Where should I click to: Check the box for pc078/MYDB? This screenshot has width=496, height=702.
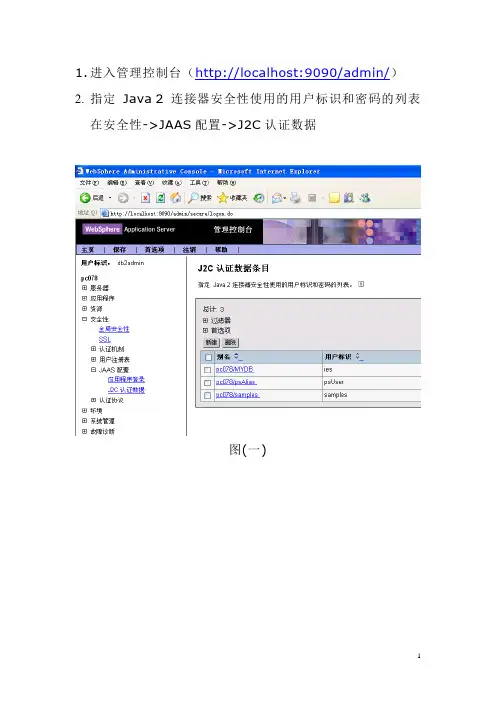tap(207, 370)
